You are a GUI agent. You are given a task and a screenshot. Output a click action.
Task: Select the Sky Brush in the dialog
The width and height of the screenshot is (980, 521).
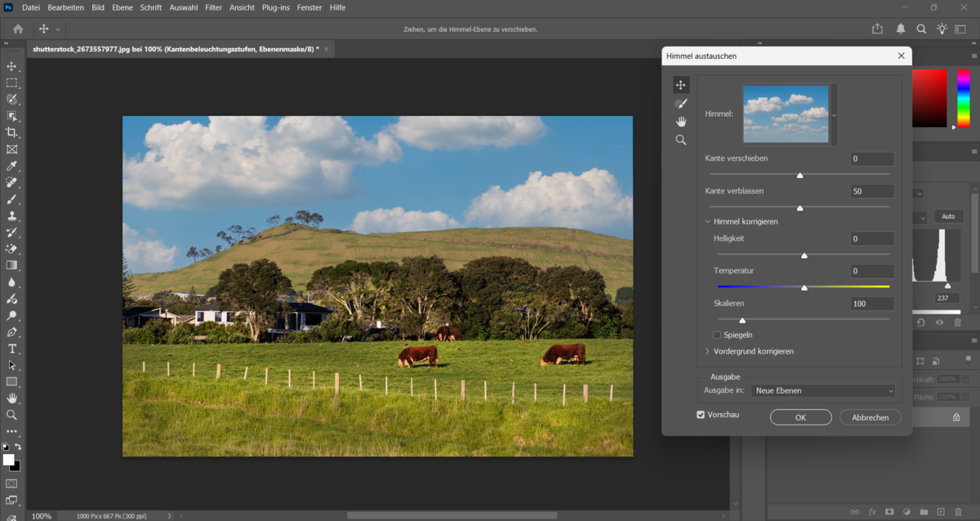[681, 104]
